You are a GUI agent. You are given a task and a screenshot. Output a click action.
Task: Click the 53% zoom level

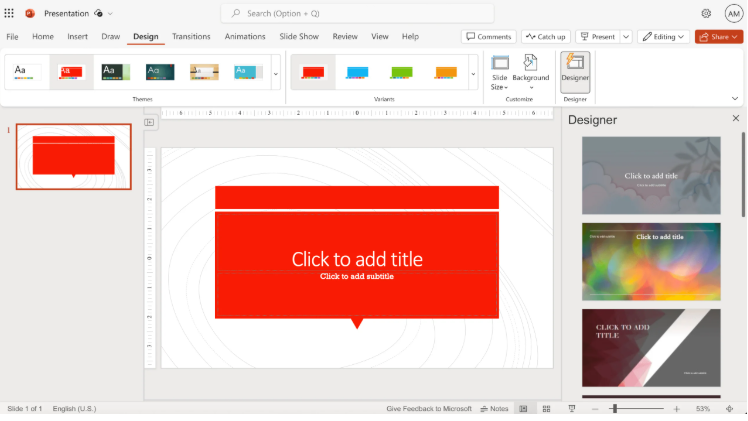pyautogui.click(x=703, y=409)
